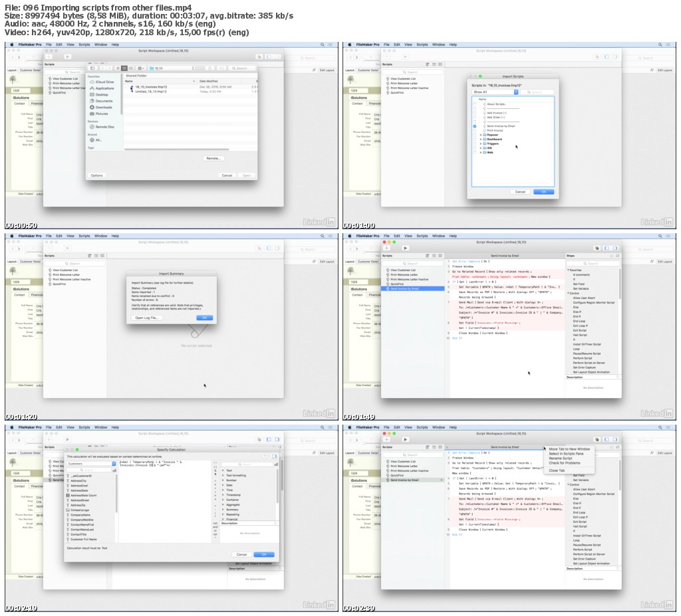Screen dimensions: 681x616
Task: Open arrange-by dropdown in 00:00:50 file dialog
Action: click(x=141, y=68)
